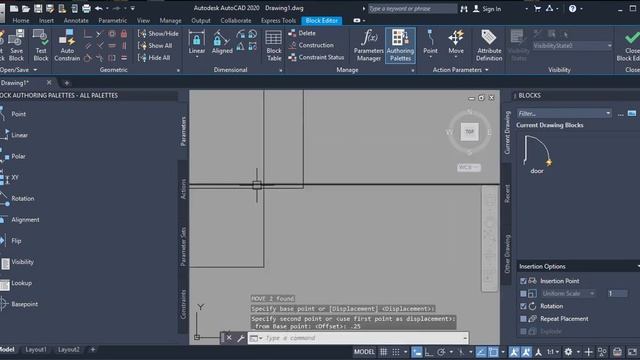The height and width of the screenshot is (360, 640).
Task: Toggle grid display in status bar
Action: pyautogui.click(x=383, y=352)
